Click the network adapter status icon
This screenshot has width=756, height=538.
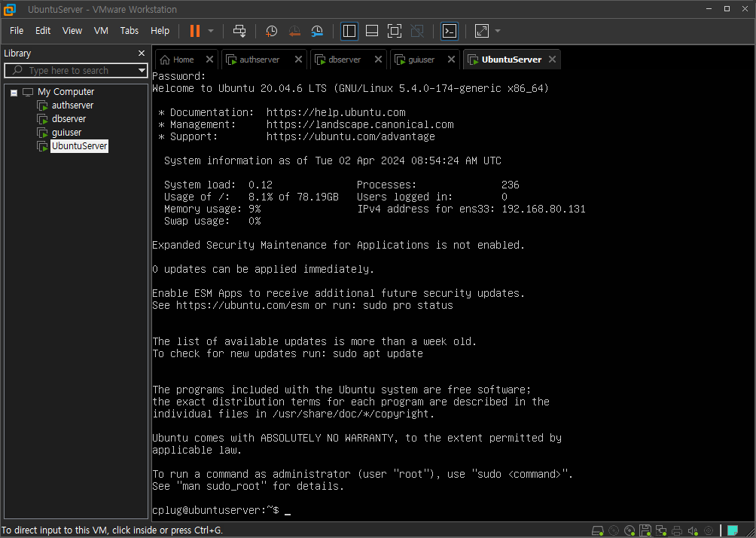click(661, 530)
